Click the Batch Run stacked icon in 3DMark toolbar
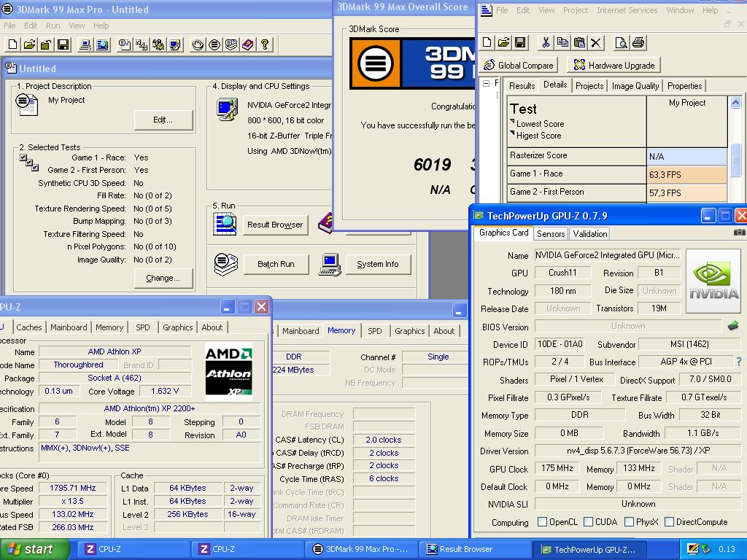The image size is (747, 560). 231,44
